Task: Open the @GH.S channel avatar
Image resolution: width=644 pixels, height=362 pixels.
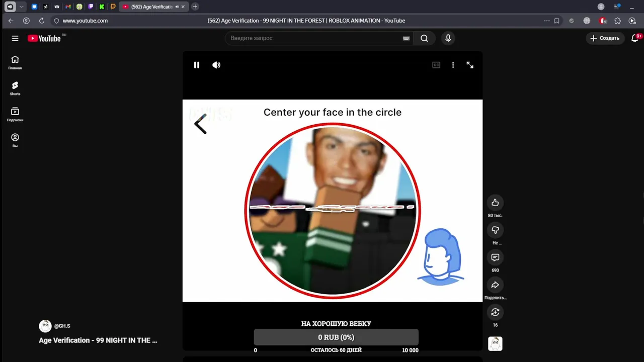Action: 45,326
